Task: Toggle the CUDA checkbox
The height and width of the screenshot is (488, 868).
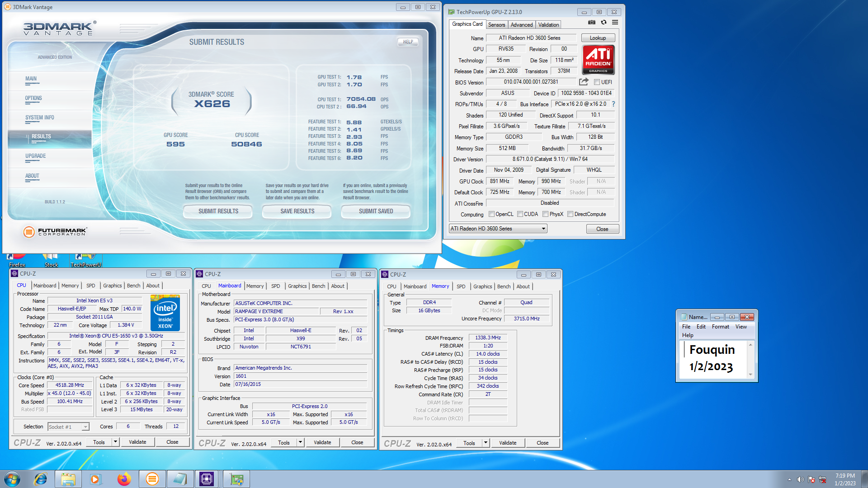Action: (x=520, y=214)
